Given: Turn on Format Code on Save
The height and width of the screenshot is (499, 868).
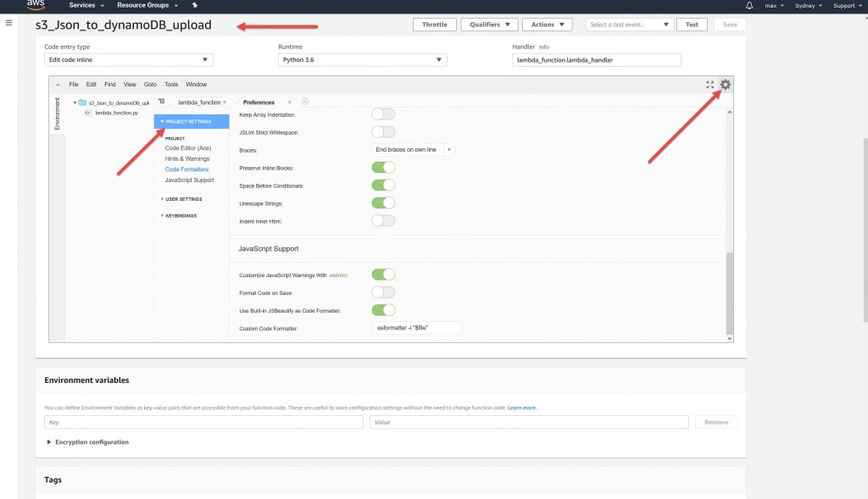Looking at the screenshot, I should pyautogui.click(x=383, y=292).
